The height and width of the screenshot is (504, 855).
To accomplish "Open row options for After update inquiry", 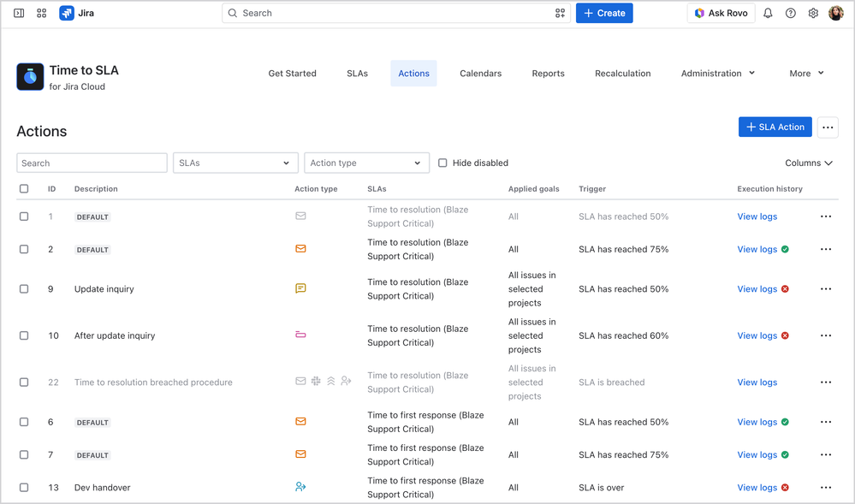I will (826, 335).
